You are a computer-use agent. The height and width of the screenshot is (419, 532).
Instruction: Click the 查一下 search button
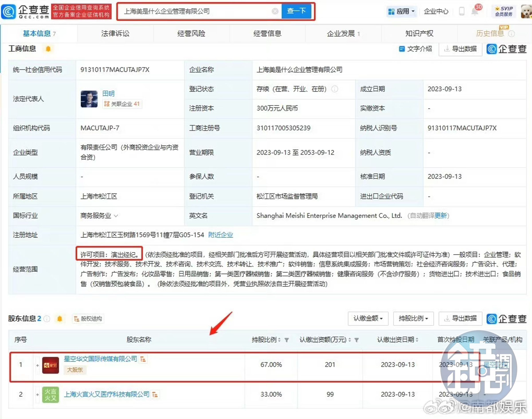tap(296, 11)
